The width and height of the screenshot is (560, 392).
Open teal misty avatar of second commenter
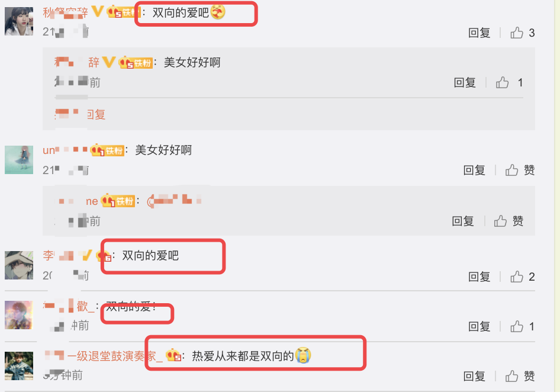[19, 160]
